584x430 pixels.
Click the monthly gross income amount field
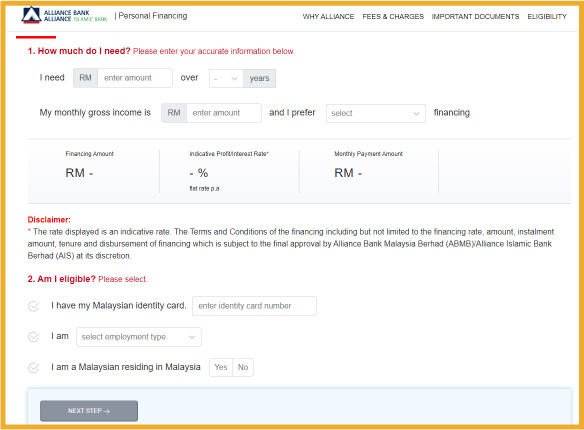coord(223,113)
